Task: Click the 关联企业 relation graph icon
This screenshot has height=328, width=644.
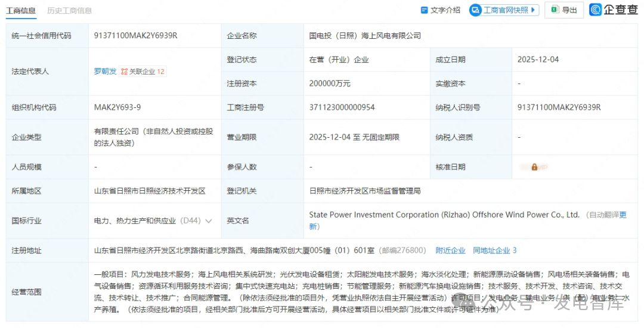Action: tap(124, 72)
